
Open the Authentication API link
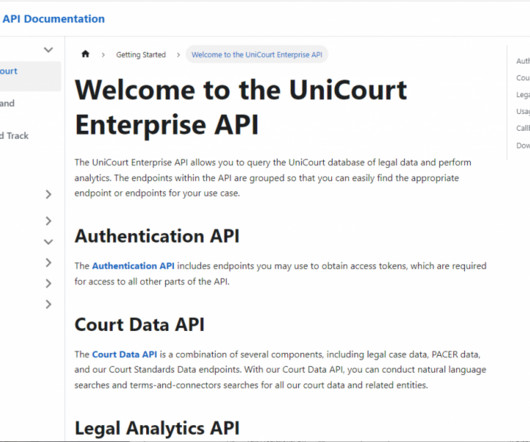pos(133,266)
